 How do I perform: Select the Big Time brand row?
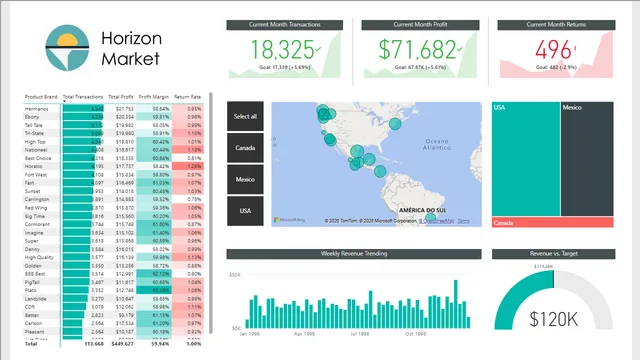point(113,216)
